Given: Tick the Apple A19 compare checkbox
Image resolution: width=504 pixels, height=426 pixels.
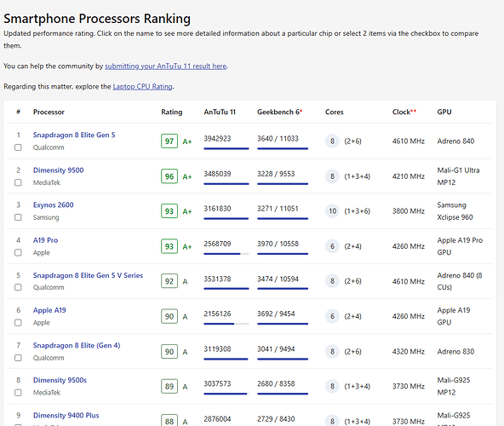Looking at the screenshot, I should [18, 322].
